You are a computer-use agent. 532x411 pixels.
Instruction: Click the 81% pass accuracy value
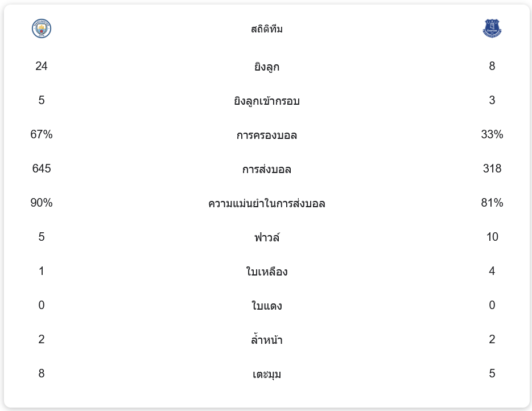[492, 203]
